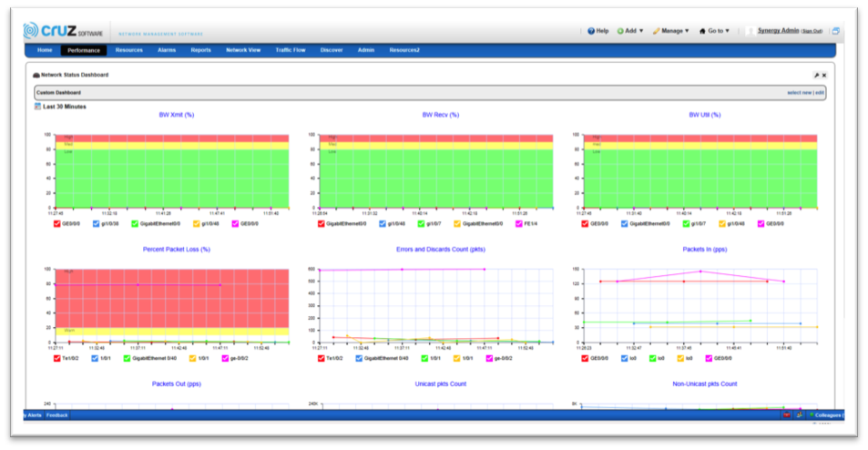Toggle magenta GE0/0/0 checkbox in BW Xmit
Image resolution: width=868 pixels, height=450 pixels.
(235, 223)
